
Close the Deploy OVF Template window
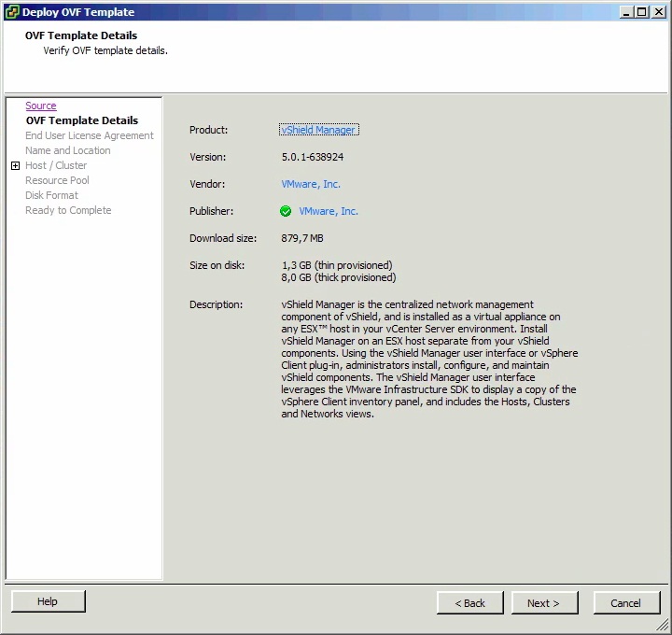(658, 12)
